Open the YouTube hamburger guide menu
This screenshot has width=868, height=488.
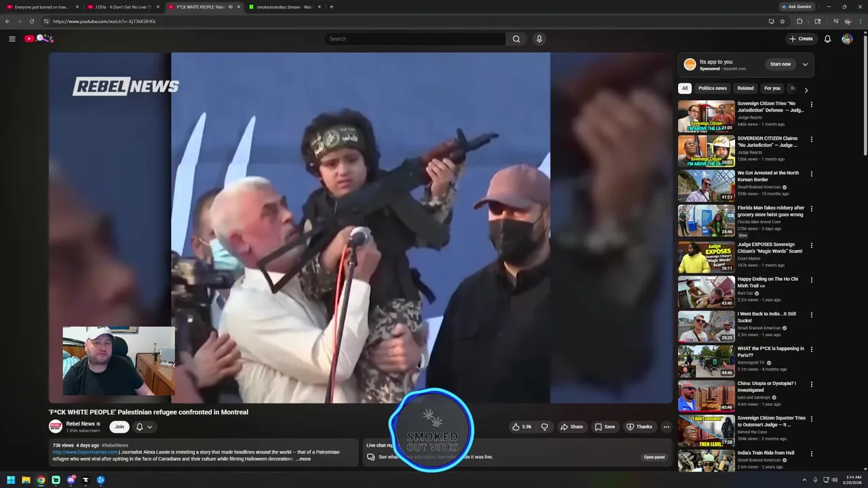(12, 39)
